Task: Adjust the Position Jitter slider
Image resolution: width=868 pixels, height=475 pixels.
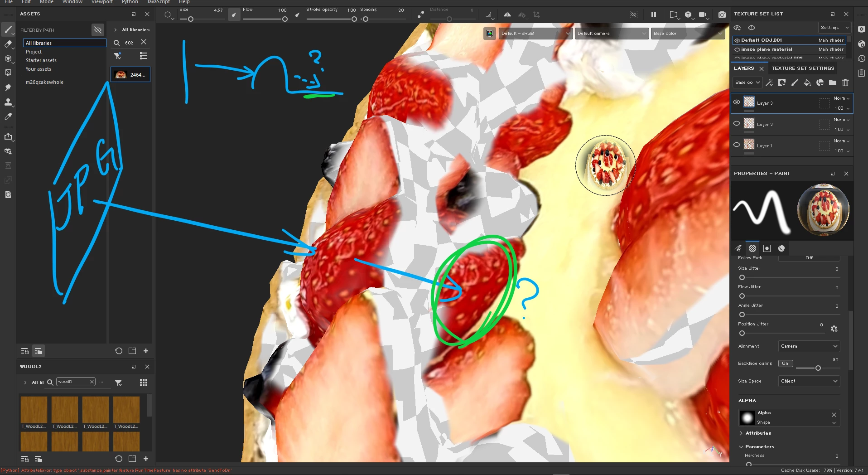Action: [742, 333]
